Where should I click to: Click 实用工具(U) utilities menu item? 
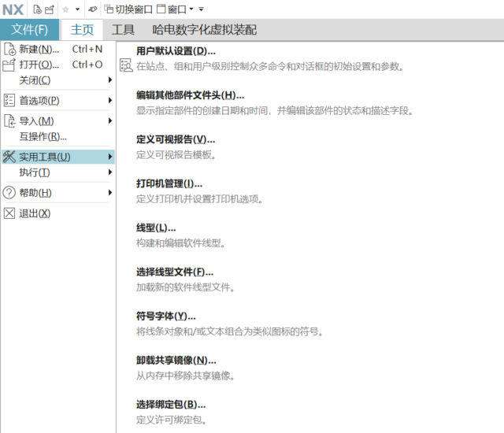click(x=57, y=157)
